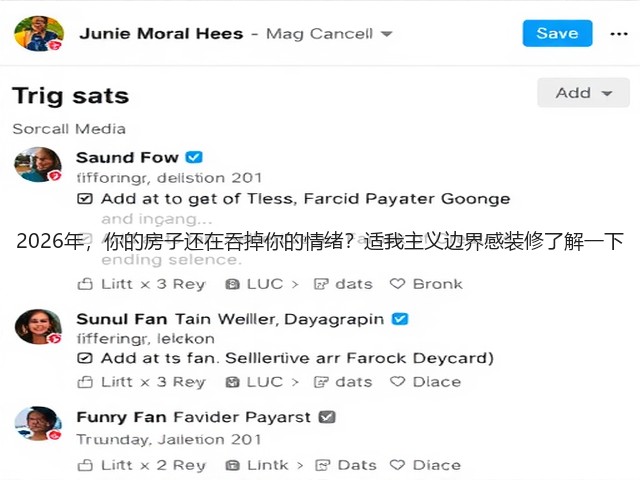The height and width of the screenshot is (480, 640).
Task: Open the three-dot more options menu
Action: [619, 34]
